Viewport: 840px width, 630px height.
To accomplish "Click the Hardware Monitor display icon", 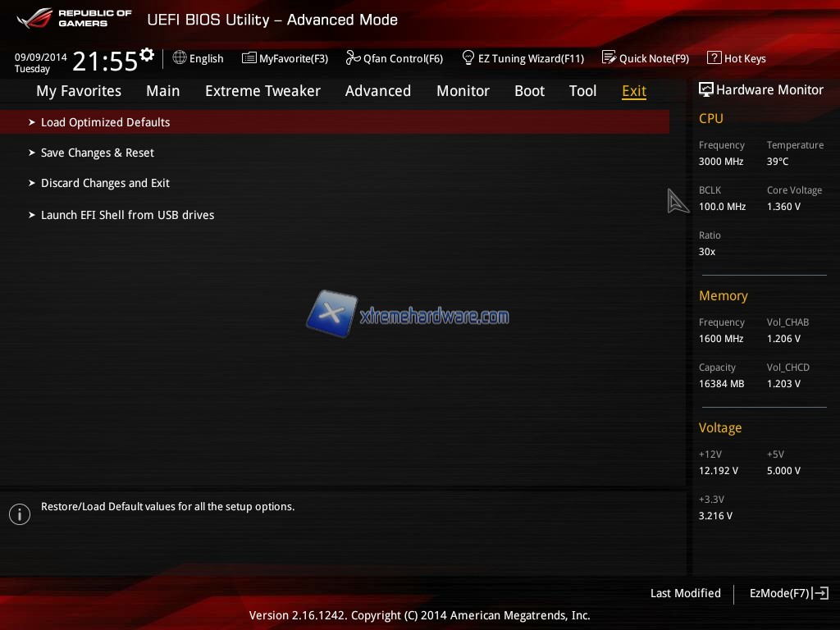I will pos(705,90).
